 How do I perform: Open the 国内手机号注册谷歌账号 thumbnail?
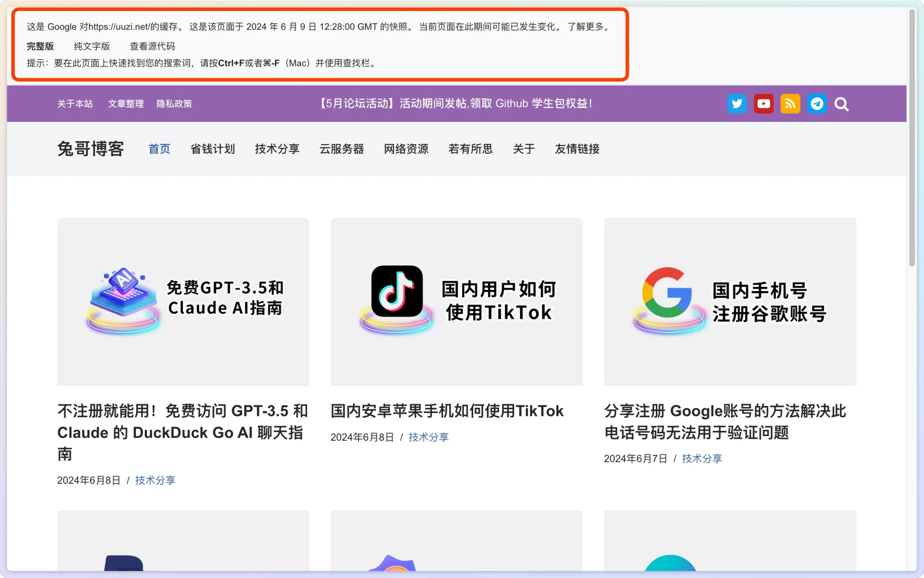pos(730,302)
